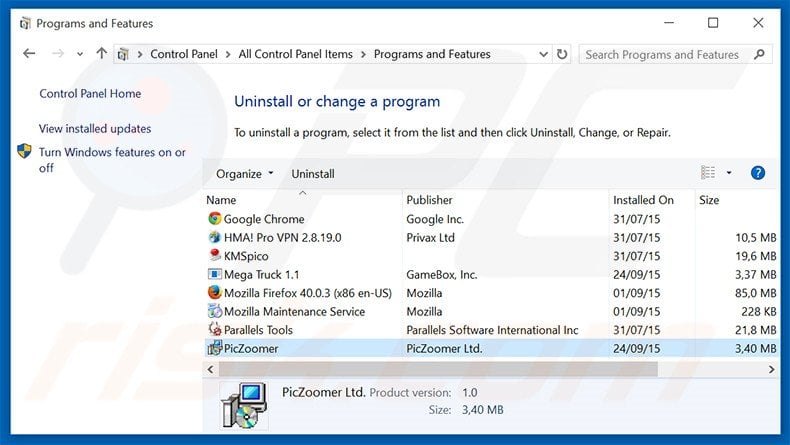This screenshot has height=445, width=790.
Task: Change the view with the view icon
Action: click(708, 173)
